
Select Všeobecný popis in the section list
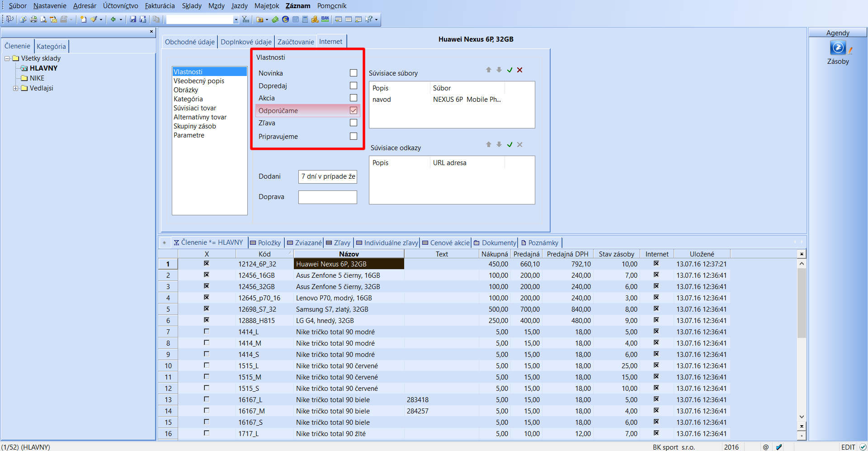tap(199, 81)
